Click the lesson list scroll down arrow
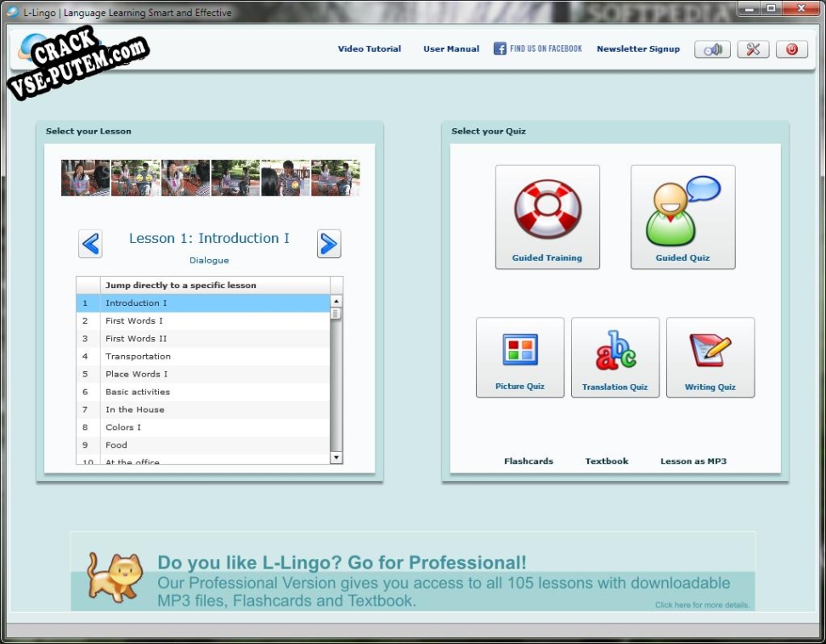826x644 pixels. click(336, 458)
